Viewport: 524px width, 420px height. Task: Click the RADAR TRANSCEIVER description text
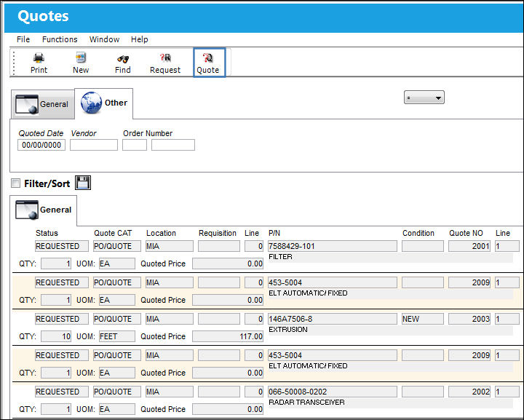(306, 403)
